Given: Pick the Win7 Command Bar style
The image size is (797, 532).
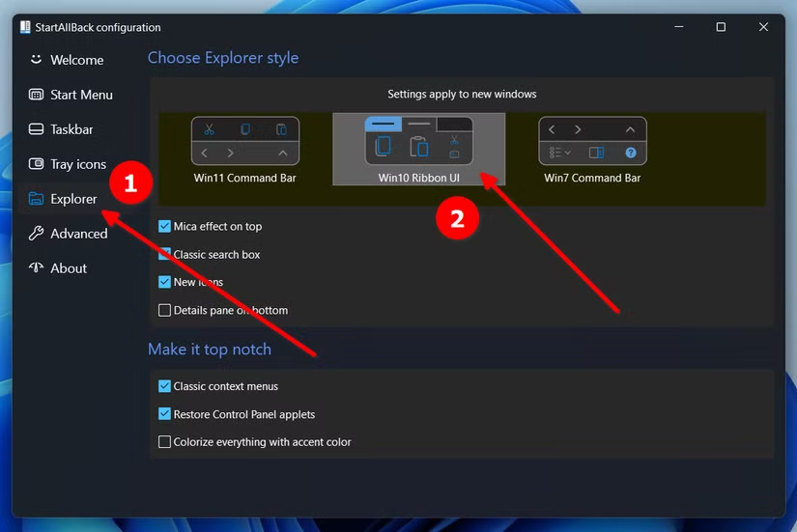Looking at the screenshot, I should [592, 150].
